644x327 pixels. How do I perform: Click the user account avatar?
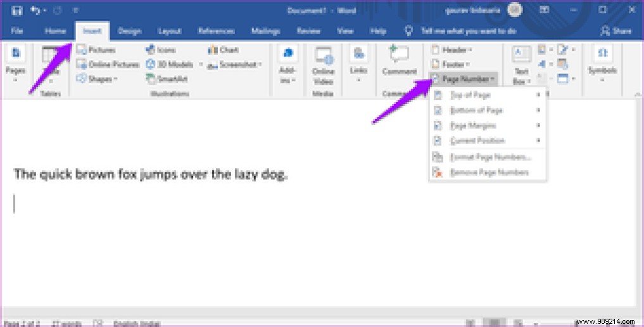pos(515,10)
